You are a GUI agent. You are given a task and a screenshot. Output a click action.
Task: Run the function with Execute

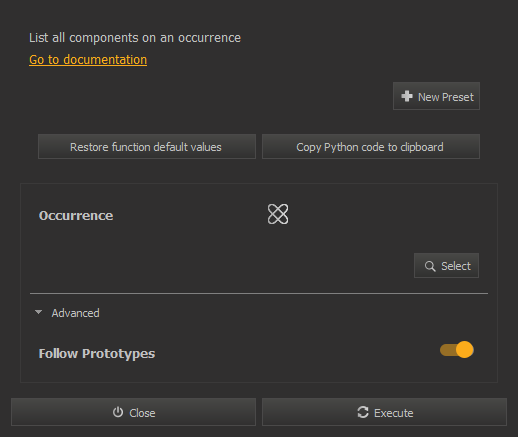tap(384, 412)
